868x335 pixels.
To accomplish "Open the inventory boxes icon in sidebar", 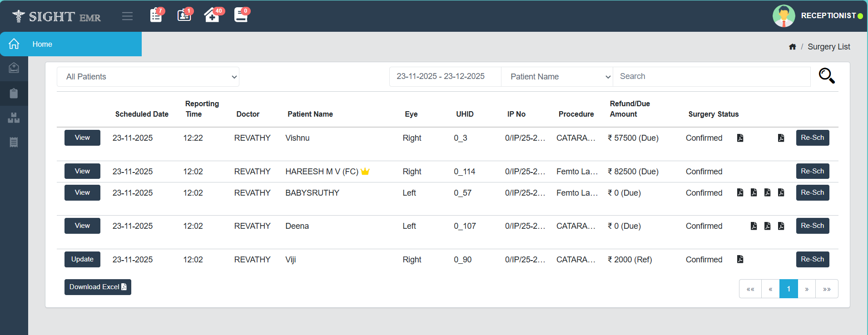I will tap(14, 118).
